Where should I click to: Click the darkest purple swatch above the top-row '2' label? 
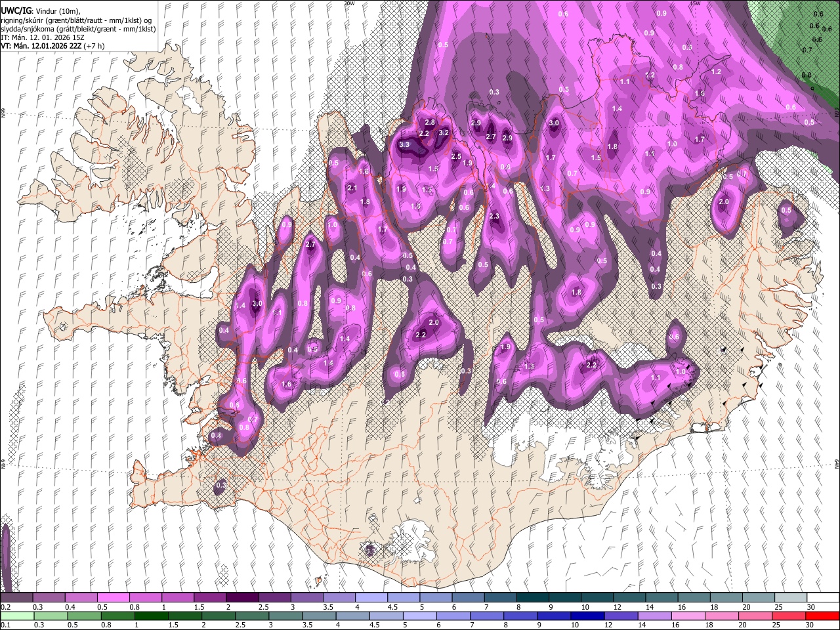(242, 597)
